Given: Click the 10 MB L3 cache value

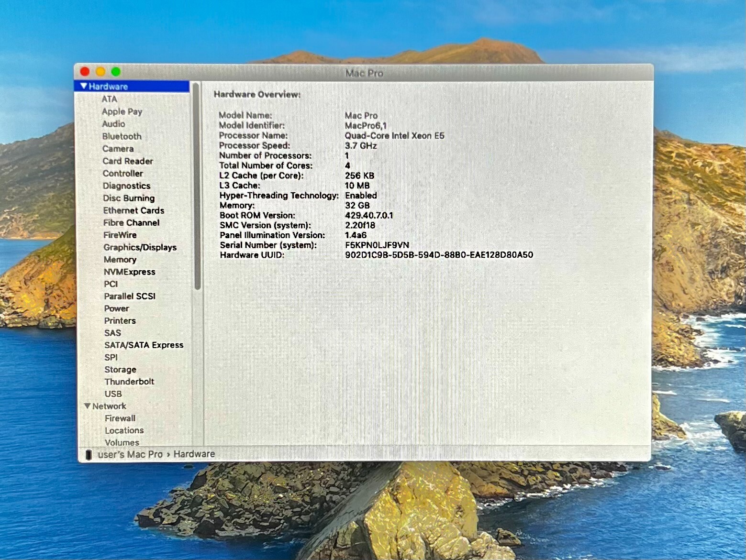Looking at the screenshot, I should click(x=357, y=186).
